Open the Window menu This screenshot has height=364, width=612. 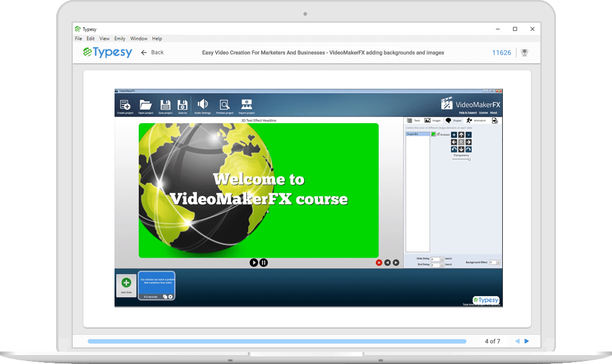pos(138,39)
